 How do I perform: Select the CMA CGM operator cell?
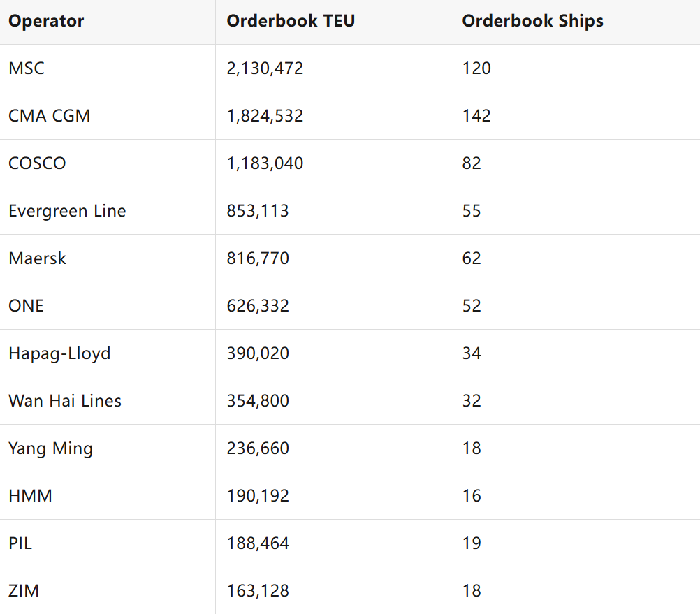click(50, 116)
